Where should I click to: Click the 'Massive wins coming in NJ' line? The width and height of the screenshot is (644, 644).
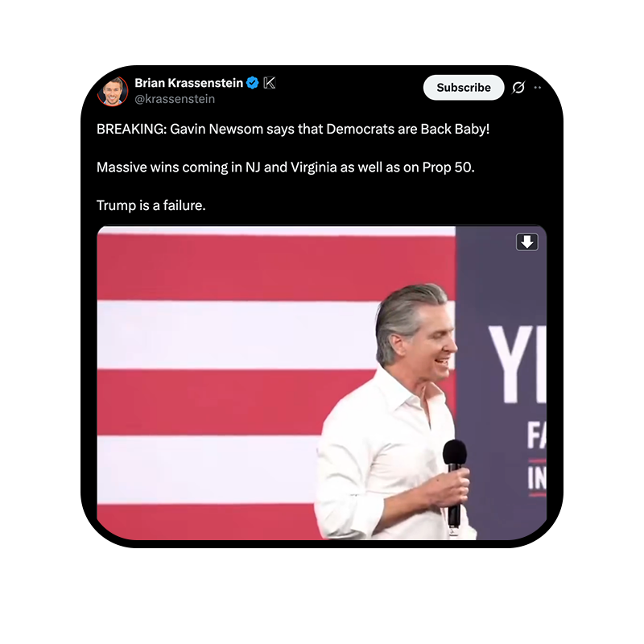(286, 167)
